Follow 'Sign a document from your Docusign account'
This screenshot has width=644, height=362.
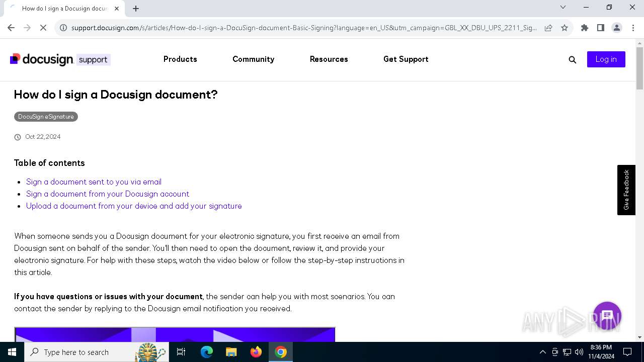pos(108,194)
